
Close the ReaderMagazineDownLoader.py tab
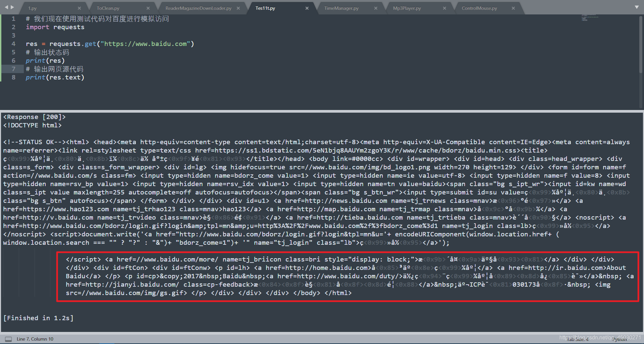[238, 8]
